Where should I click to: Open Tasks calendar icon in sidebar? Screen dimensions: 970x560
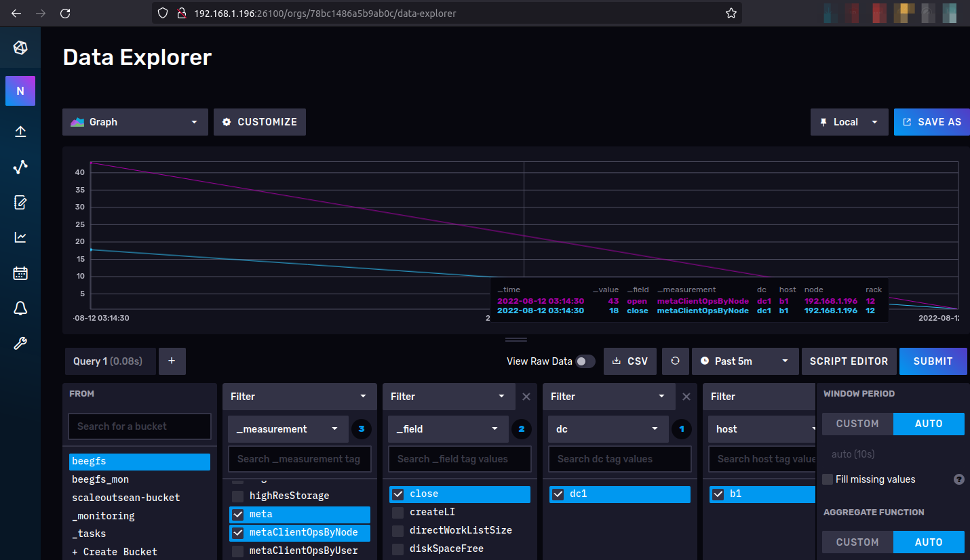click(20, 273)
